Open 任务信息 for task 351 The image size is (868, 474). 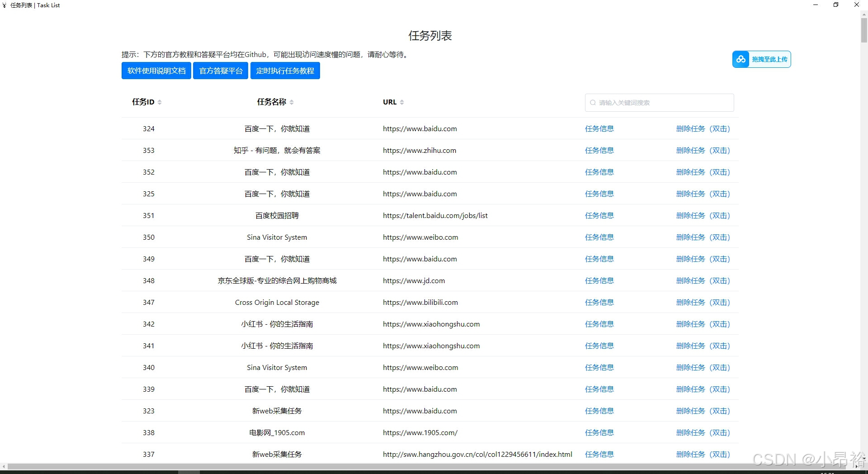pyautogui.click(x=599, y=216)
